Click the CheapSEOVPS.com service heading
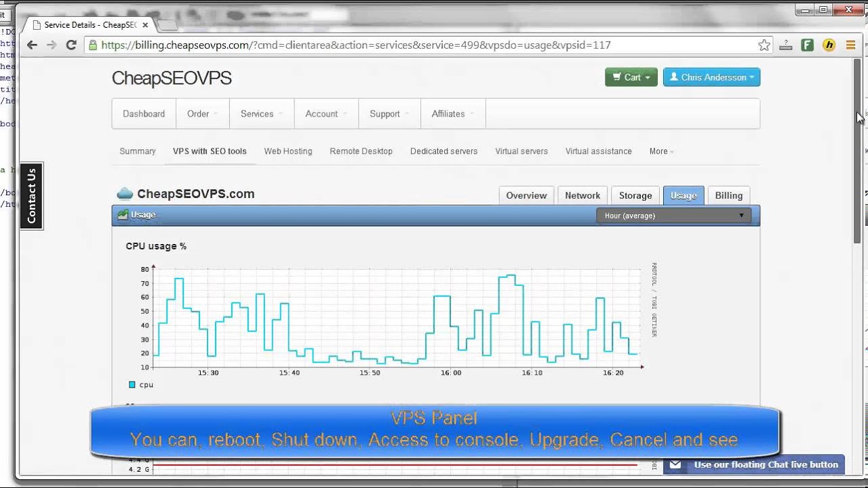 click(196, 194)
